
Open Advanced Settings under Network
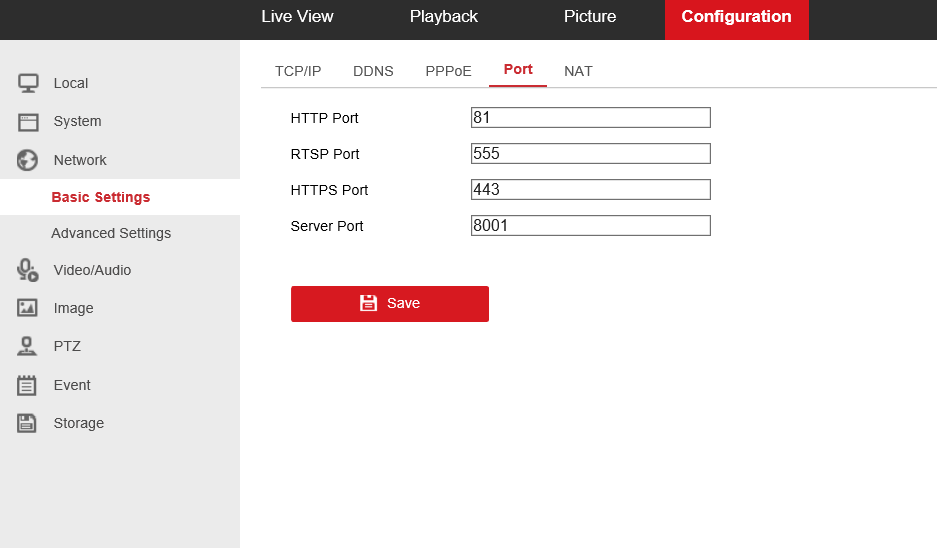(111, 233)
